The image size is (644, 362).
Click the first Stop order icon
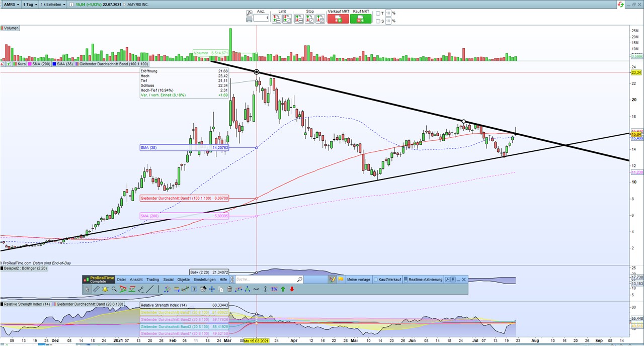pyautogui.click(x=298, y=19)
